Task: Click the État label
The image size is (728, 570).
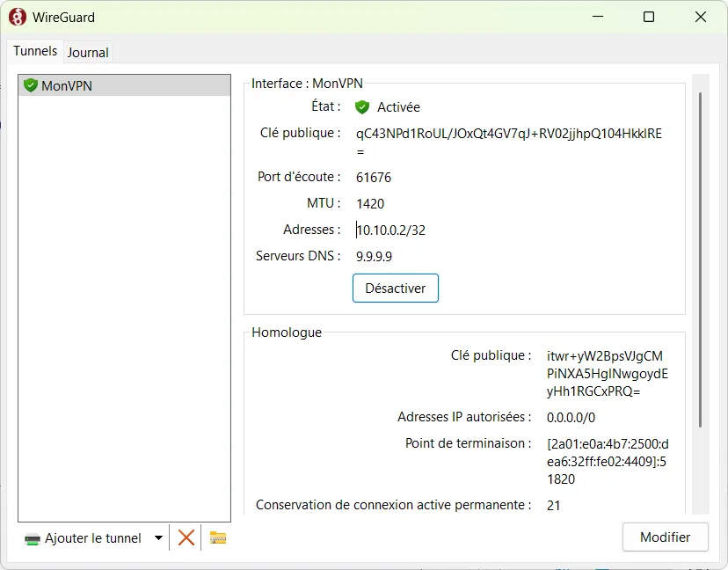Action: [325, 106]
